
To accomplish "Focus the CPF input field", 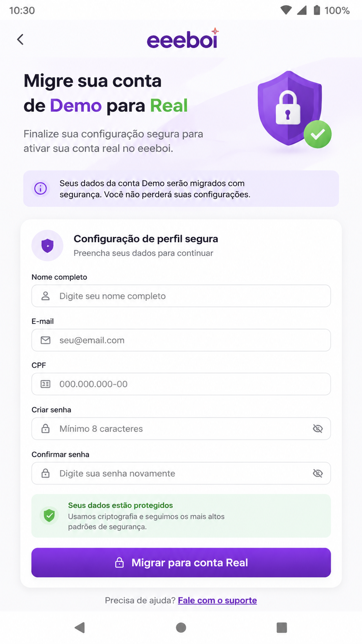I will point(181,384).
